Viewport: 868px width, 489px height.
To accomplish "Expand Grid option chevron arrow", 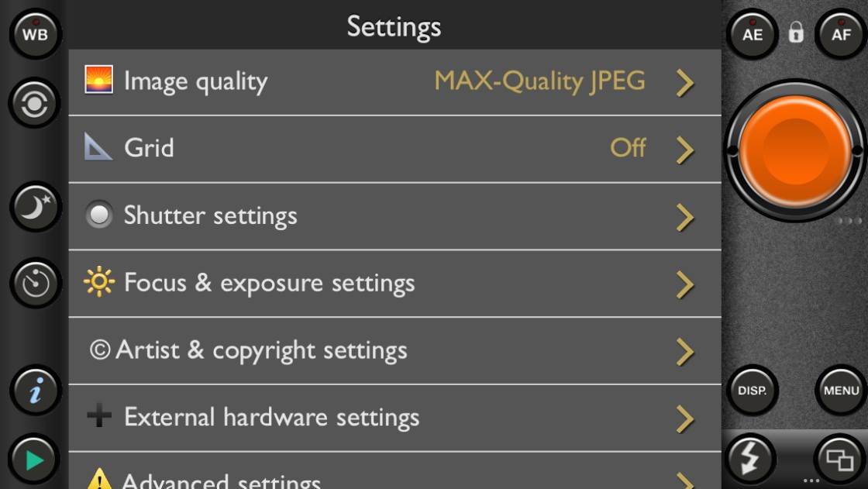I will [x=685, y=150].
